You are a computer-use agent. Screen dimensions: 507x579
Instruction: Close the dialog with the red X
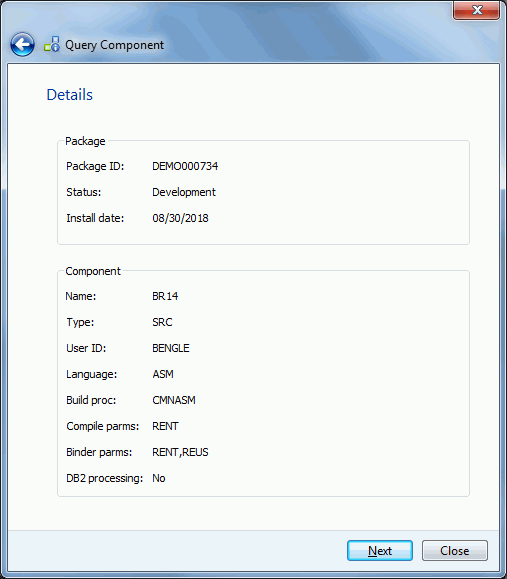[476, 10]
